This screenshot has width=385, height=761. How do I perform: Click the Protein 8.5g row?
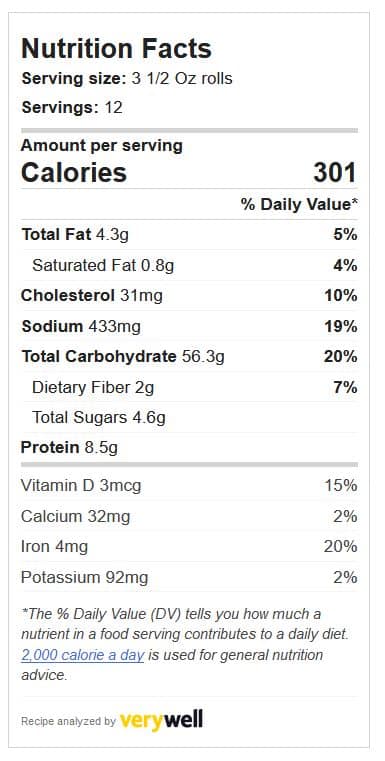[189, 447]
